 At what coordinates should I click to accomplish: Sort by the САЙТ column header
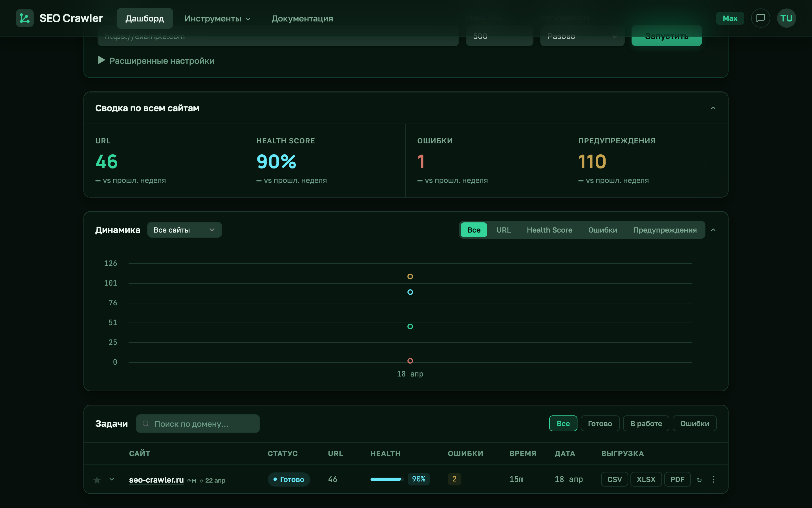[x=140, y=454]
